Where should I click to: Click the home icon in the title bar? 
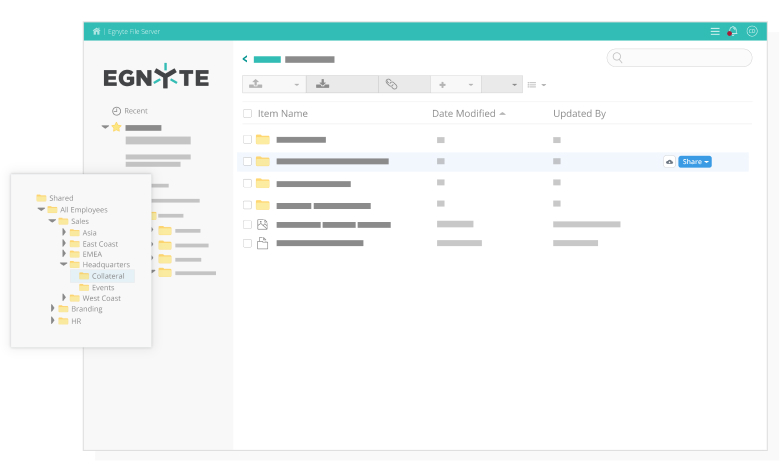point(97,31)
